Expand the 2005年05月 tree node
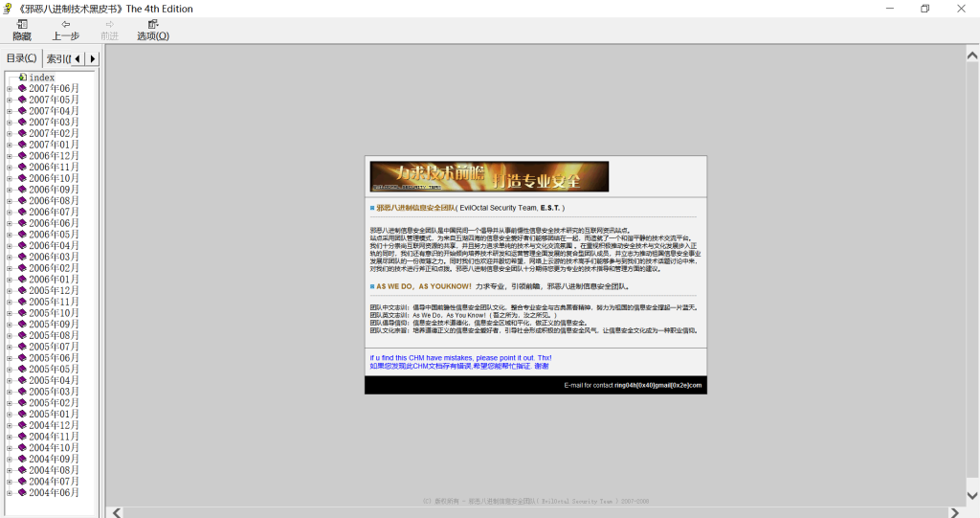980x518 pixels. 9,371
